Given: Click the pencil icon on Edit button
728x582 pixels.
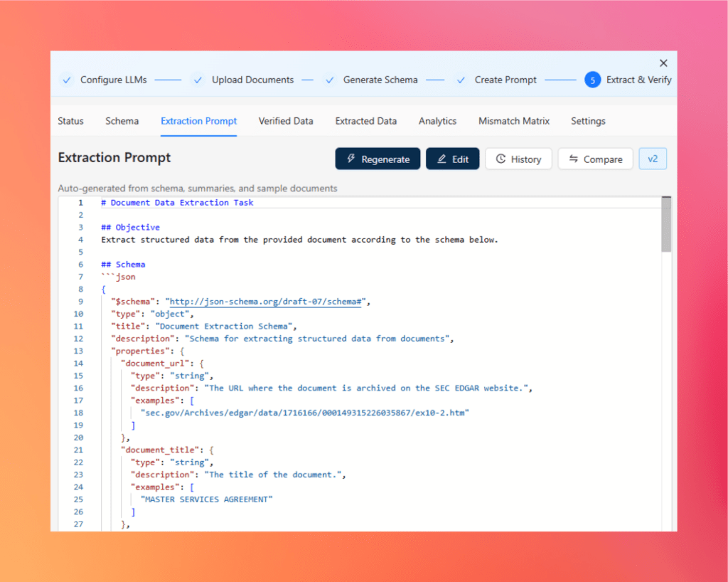Looking at the screenshot, I should 441,159.
